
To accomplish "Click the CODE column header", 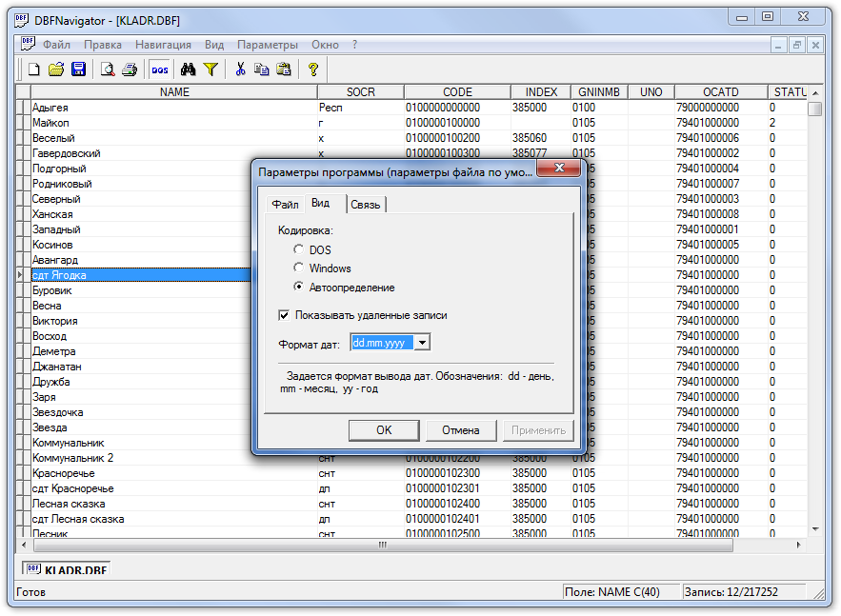I will [x=457, y=92].
